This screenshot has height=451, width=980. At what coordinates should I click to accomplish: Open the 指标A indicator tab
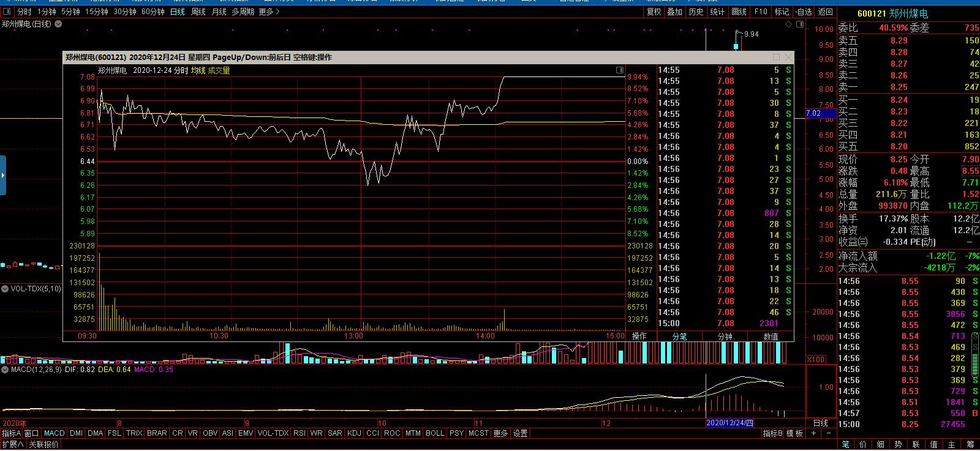pos(11,433)
